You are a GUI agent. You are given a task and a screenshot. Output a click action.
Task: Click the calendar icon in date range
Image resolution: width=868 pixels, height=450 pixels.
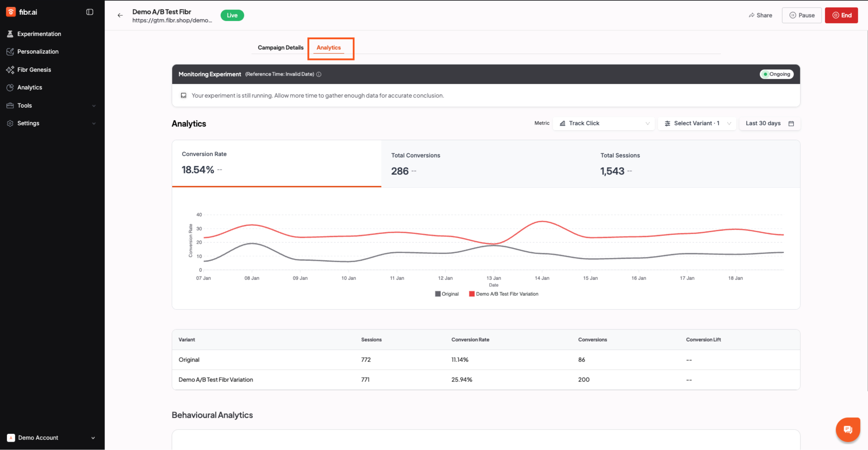[x=791, y=123]
